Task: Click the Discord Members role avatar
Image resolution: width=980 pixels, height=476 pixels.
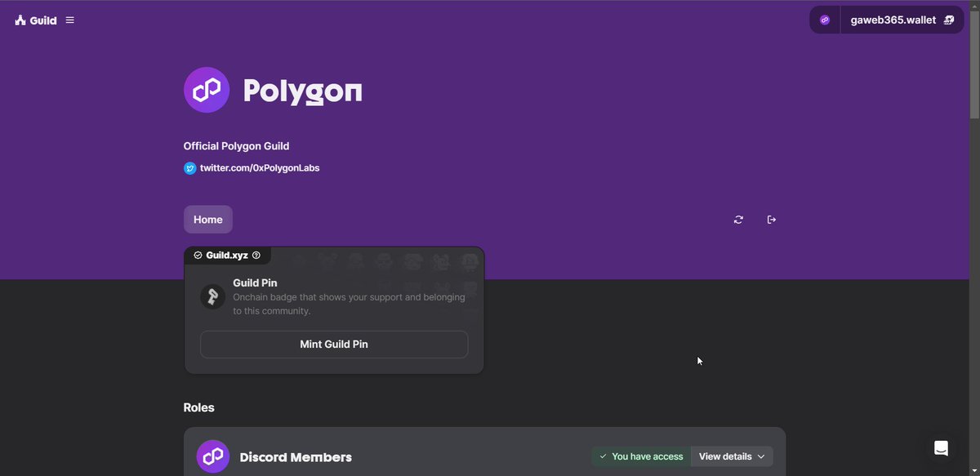Action: [212, 456]
